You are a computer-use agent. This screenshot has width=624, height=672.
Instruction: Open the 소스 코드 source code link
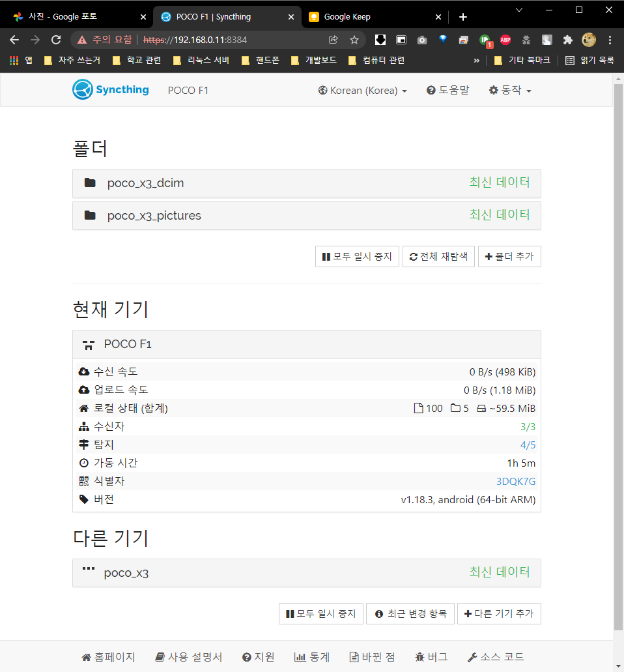(496, 657)
